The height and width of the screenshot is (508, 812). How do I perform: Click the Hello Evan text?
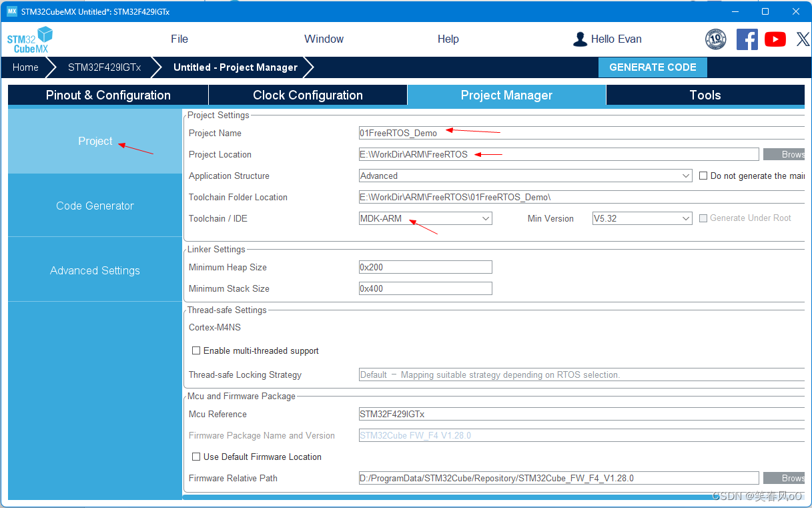617,39
